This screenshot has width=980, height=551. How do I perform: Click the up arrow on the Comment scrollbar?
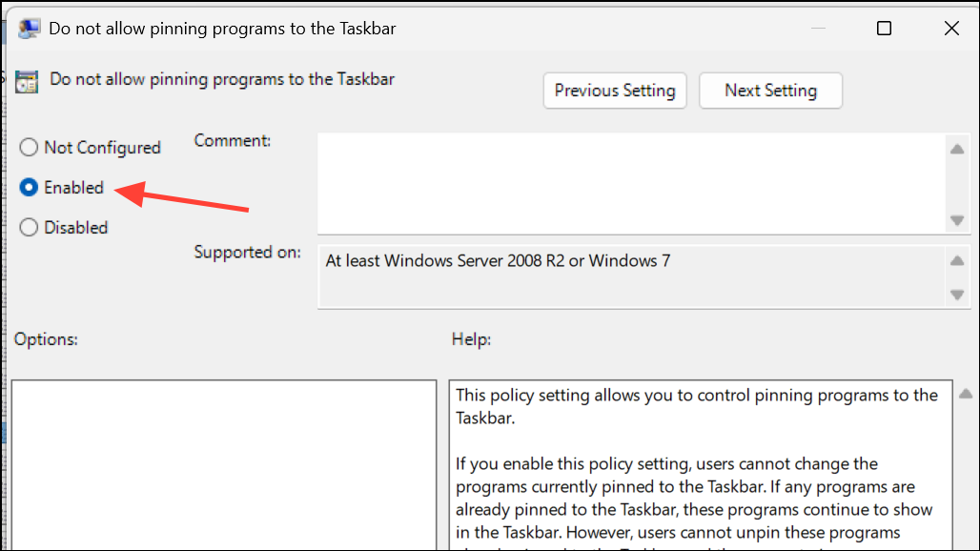pyautogui.click(x=957, y=149)
